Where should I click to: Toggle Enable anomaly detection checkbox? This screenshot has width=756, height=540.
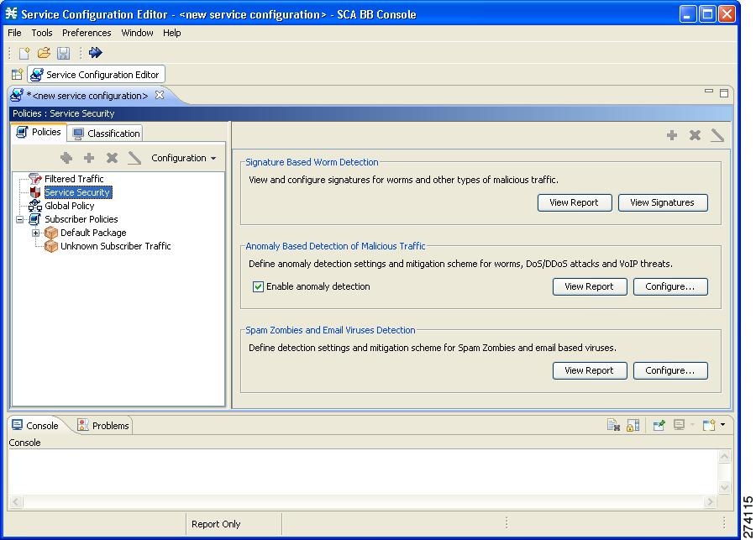click(259, 286)
